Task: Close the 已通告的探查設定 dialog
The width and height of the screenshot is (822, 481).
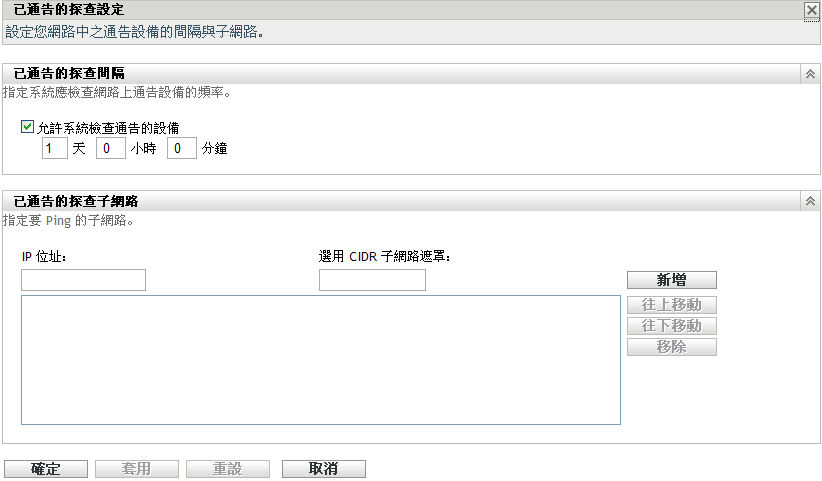Action: point(812,10)
